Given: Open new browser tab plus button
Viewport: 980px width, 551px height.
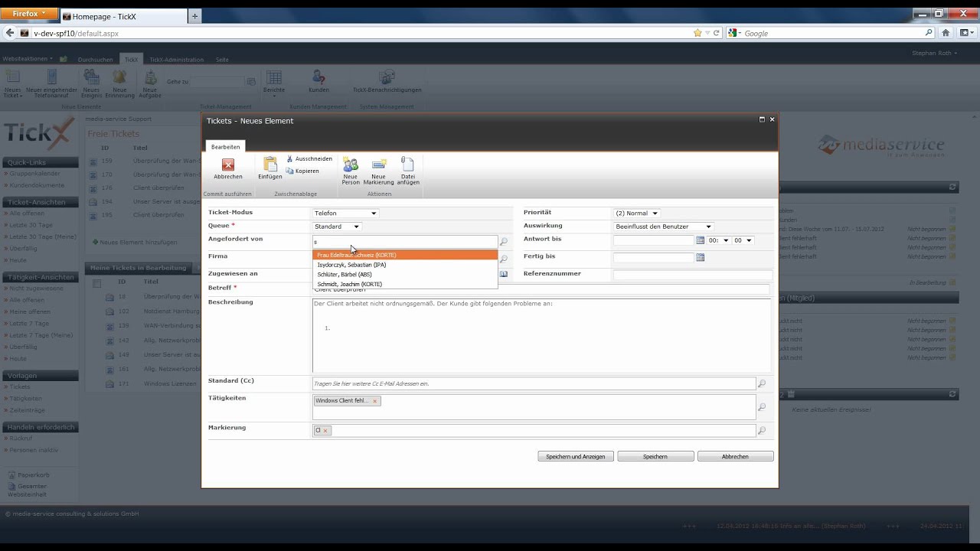Looking at the screenshot, I should (195, 16).
